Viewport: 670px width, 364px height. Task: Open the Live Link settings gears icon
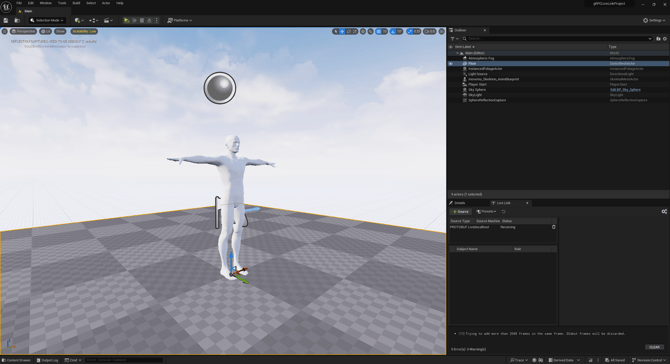click(x=664, y=211)
